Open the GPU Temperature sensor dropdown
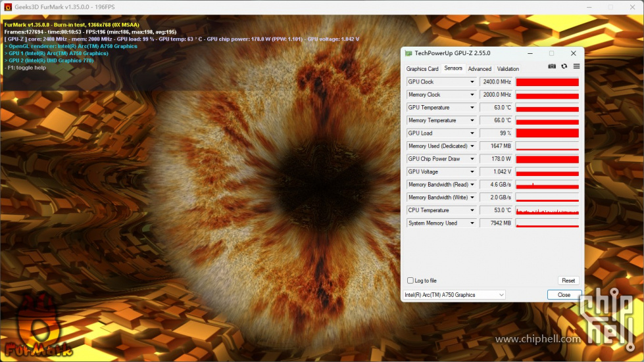This screenshot has width=644, height=362. pos(472,107)
